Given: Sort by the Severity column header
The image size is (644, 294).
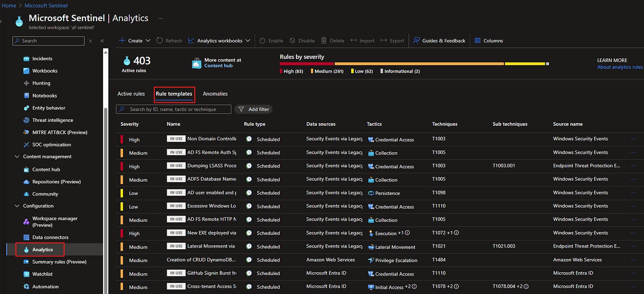Looking at the screenshot, I should 130,124.
